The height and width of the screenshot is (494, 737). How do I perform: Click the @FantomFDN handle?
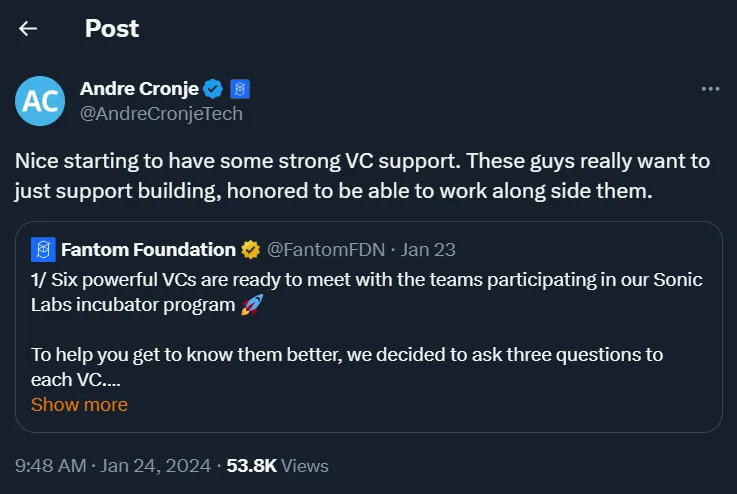[x=326, y=250]
